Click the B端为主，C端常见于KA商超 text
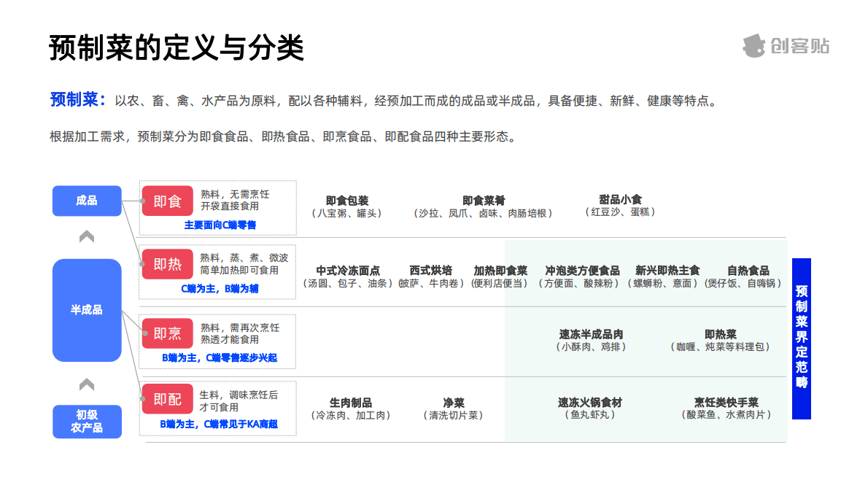Screen dimensions: 868x488 coord(218,424)
